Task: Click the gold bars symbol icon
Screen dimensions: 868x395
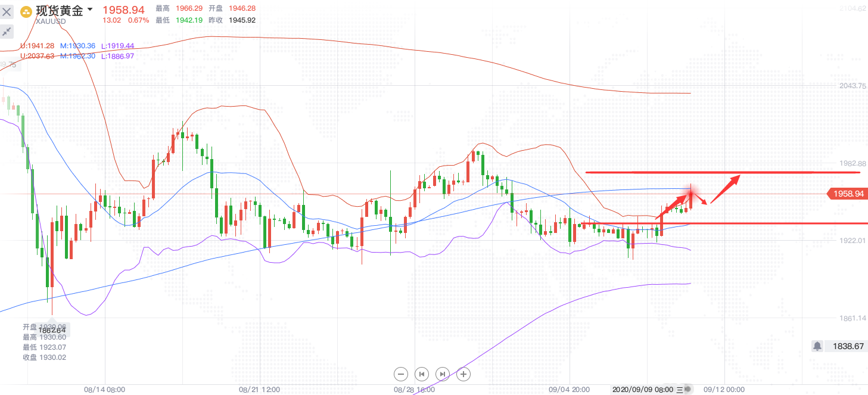Action: [x=26, y=11]
